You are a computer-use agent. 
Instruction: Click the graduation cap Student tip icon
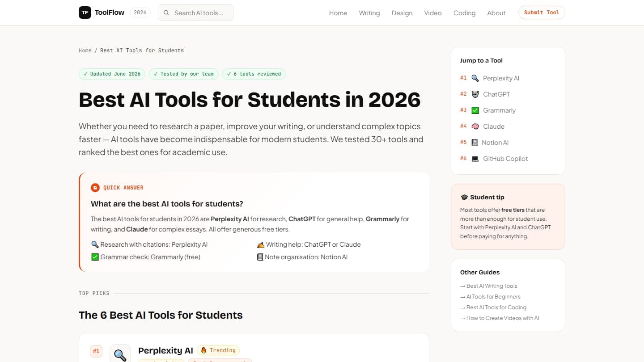coord(464,197)
